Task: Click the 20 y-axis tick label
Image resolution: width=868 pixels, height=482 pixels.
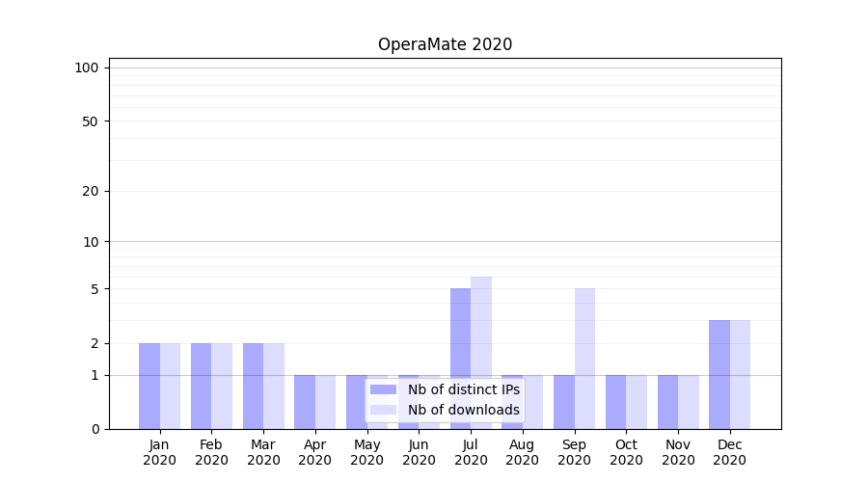Action: [91, 191]
